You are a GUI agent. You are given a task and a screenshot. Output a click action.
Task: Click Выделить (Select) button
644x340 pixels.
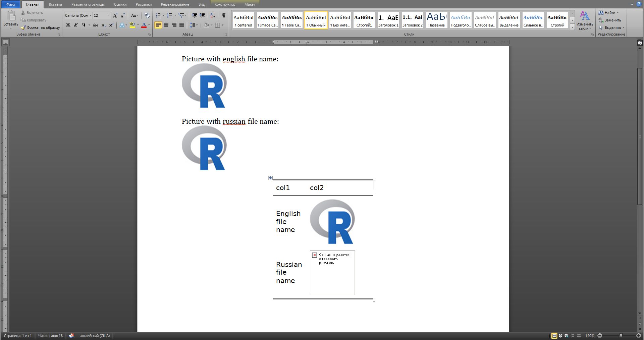tap(611, 27)
